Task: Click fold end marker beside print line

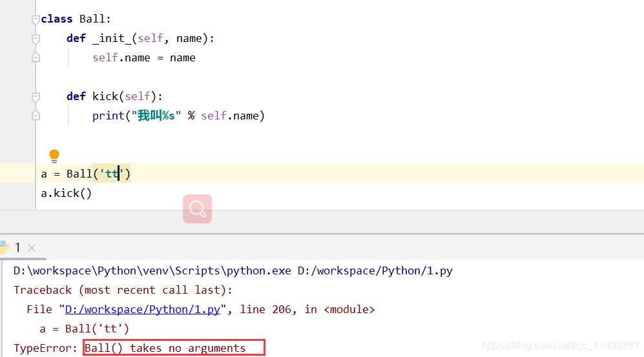Action: (36, 116)
